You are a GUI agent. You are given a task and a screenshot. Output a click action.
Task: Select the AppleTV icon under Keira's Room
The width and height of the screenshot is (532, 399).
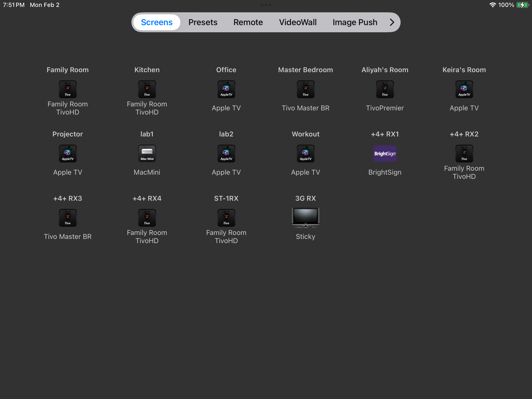464,89
